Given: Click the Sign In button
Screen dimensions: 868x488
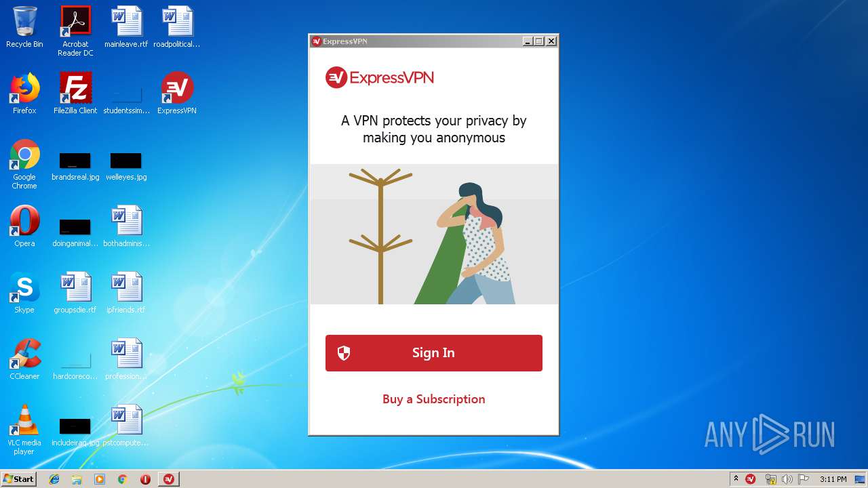Looking at the screenshot, I should [433, 352].
